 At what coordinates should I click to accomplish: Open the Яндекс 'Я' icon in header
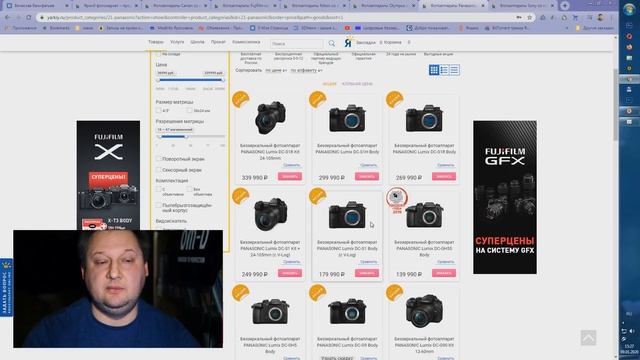348,42
